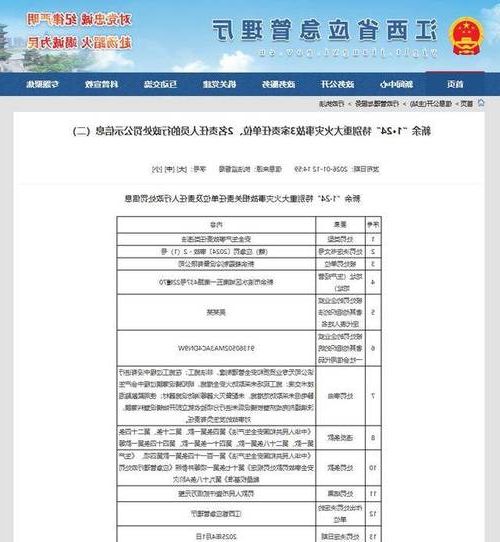Click the national emblem logo in the header
Image resolution: width=500 pixels, height=542 pixels.
pos(467,37)
